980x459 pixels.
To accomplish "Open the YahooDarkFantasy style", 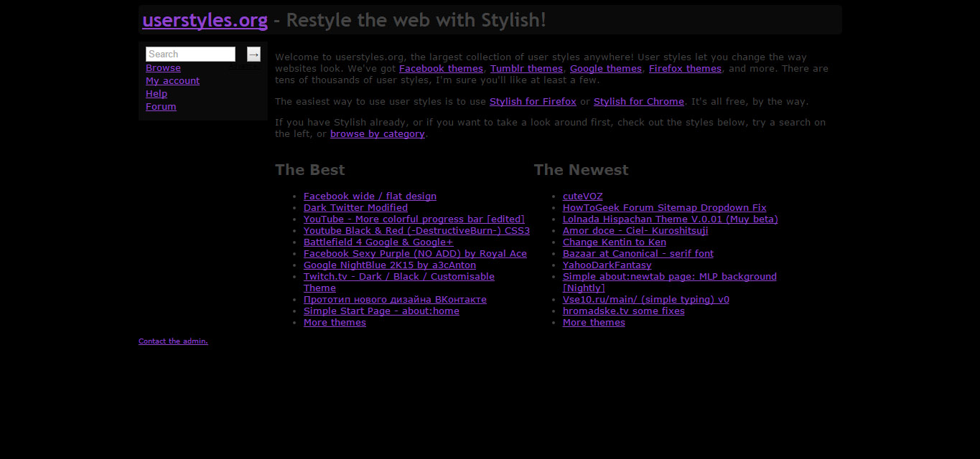I will [607, 265].
